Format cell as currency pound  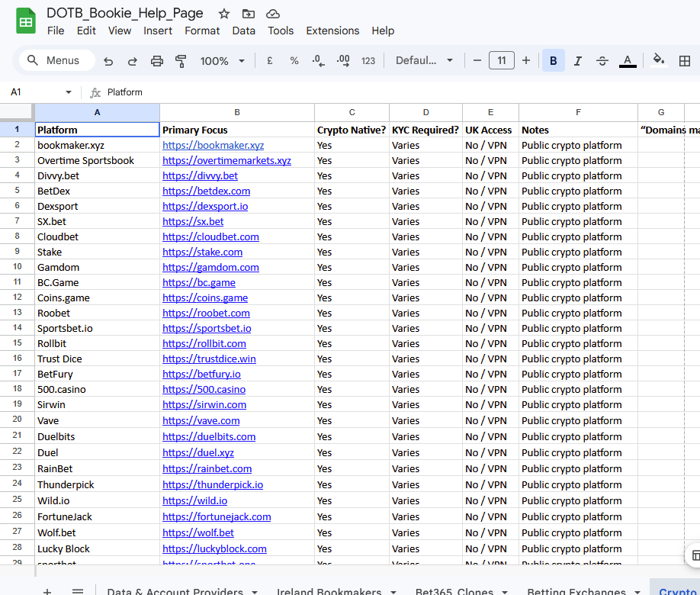(270, 61)
